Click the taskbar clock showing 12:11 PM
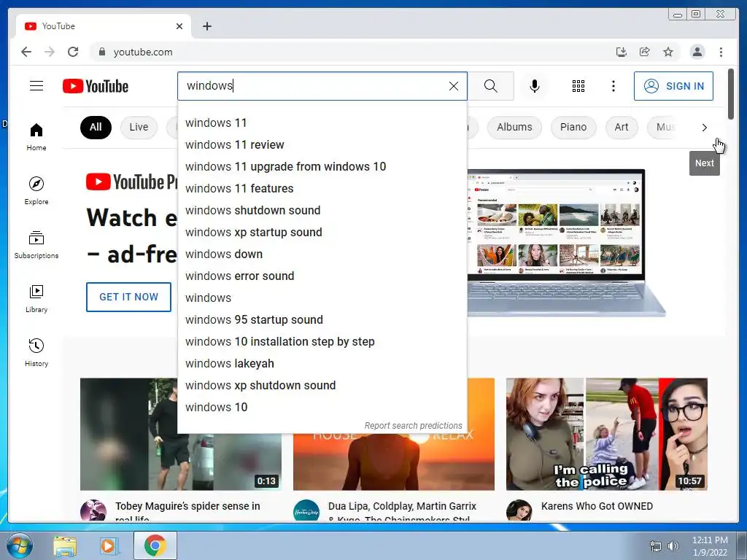Viewport: 747px width, 560px height. point(710,546)
